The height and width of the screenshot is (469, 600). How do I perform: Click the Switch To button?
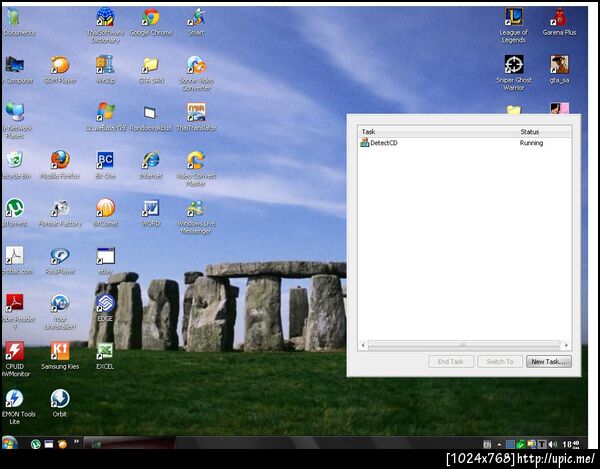tap(500, 362)
